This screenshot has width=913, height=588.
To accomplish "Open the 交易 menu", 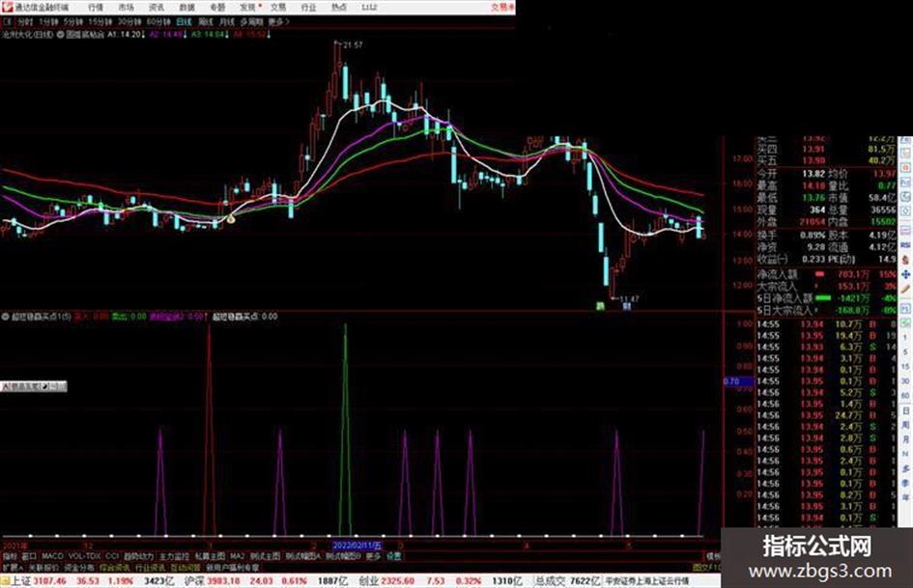I will point(278,7).
